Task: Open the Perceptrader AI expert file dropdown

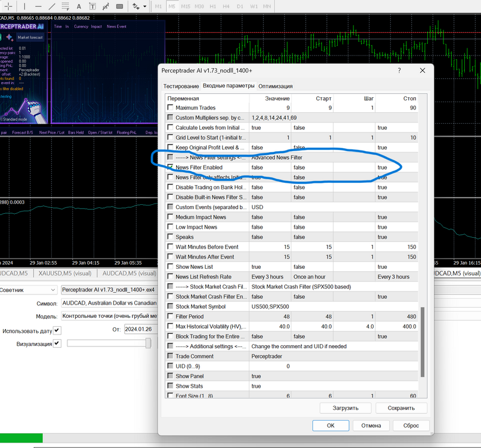Action: (x=109, y=290)
